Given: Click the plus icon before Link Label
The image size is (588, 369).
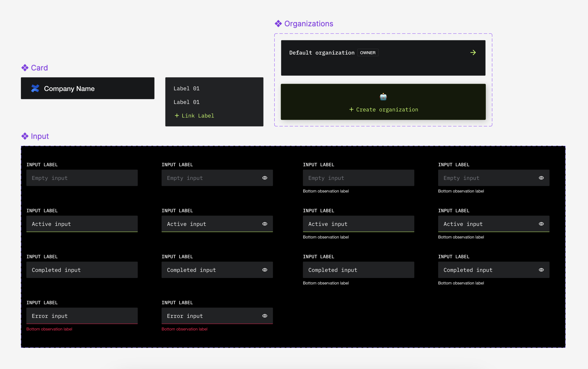Looking at the screenshot, I should pyautogui.click(x=177, y=115).
